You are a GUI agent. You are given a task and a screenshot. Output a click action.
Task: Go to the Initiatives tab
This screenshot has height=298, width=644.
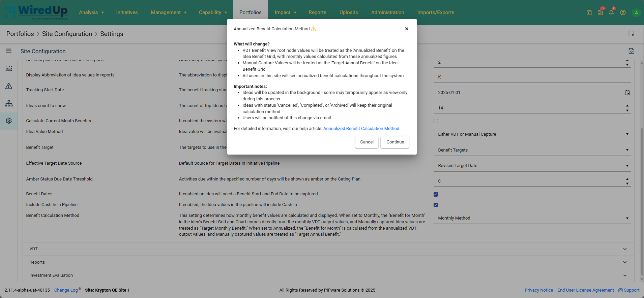click(127, 12)
